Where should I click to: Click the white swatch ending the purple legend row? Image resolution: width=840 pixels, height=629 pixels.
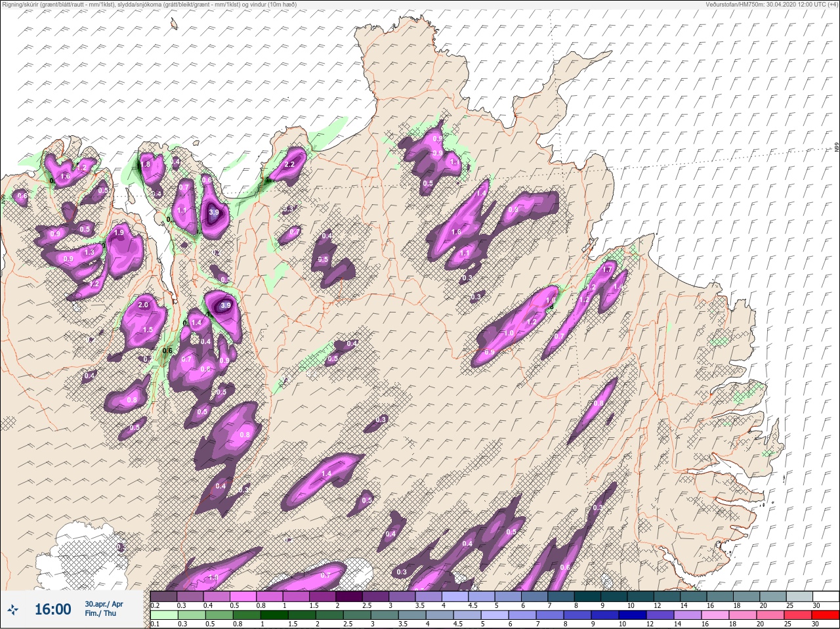[826, 596]
